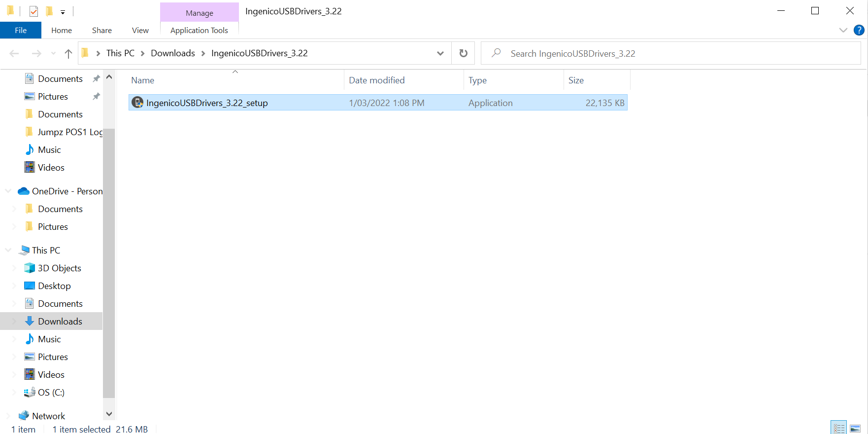The image size is (868, 434).
Task: Click the 3D Objects cube icon
Action: coord(30,268)
